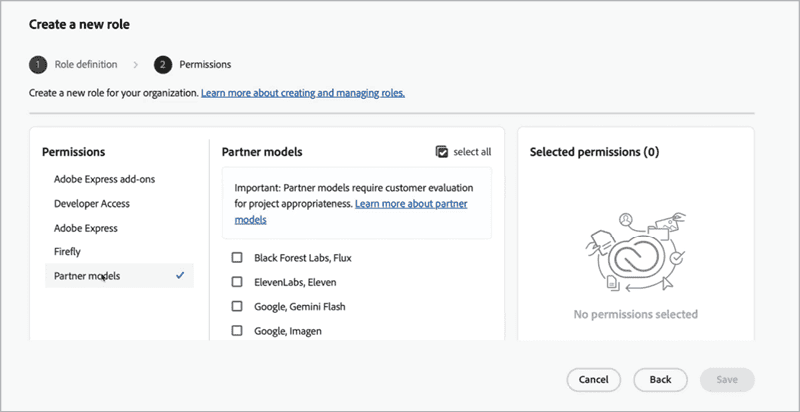Click the Google, Imagen label

288,331
